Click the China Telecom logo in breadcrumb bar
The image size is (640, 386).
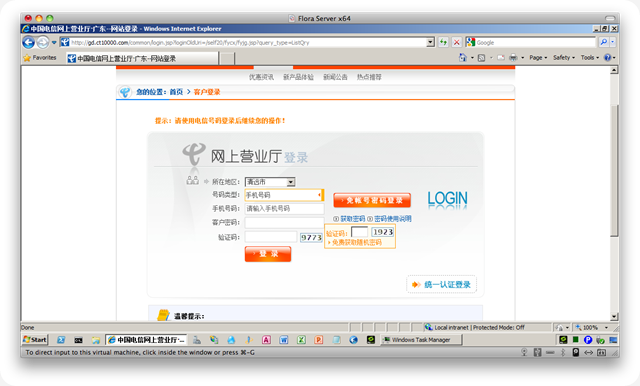click(125, 93)
